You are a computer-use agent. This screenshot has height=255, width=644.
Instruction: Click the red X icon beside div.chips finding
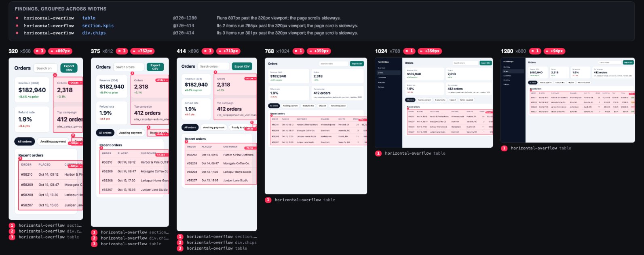17,33
